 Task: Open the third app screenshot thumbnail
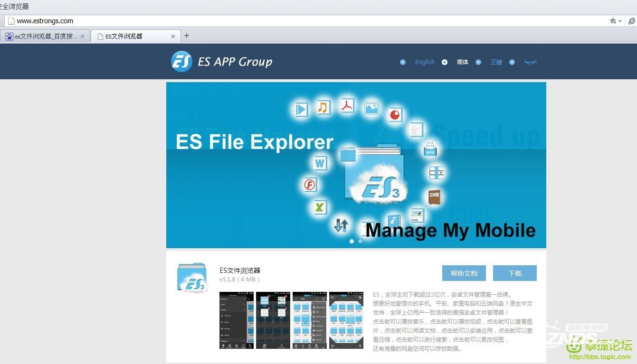click(310, 320)
